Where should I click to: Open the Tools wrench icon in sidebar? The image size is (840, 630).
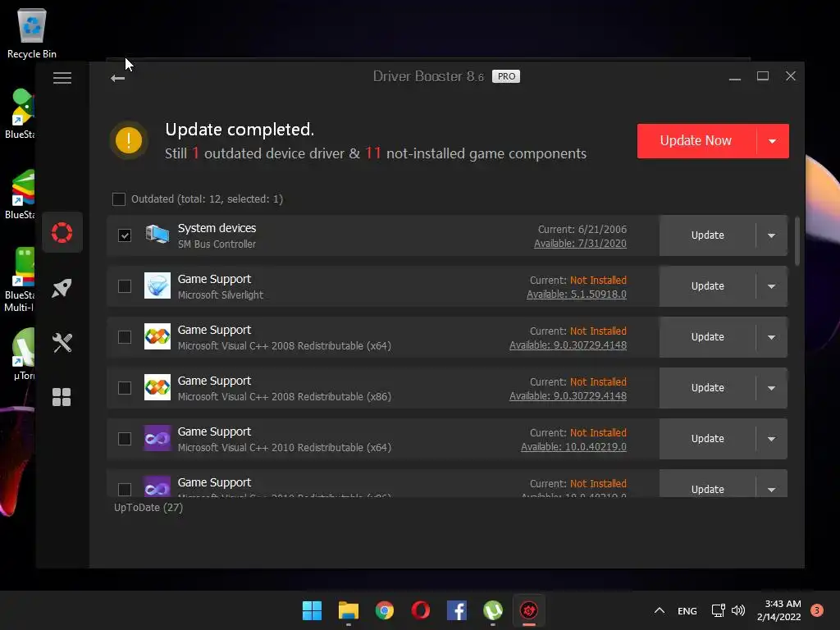[x=62, y=343]
